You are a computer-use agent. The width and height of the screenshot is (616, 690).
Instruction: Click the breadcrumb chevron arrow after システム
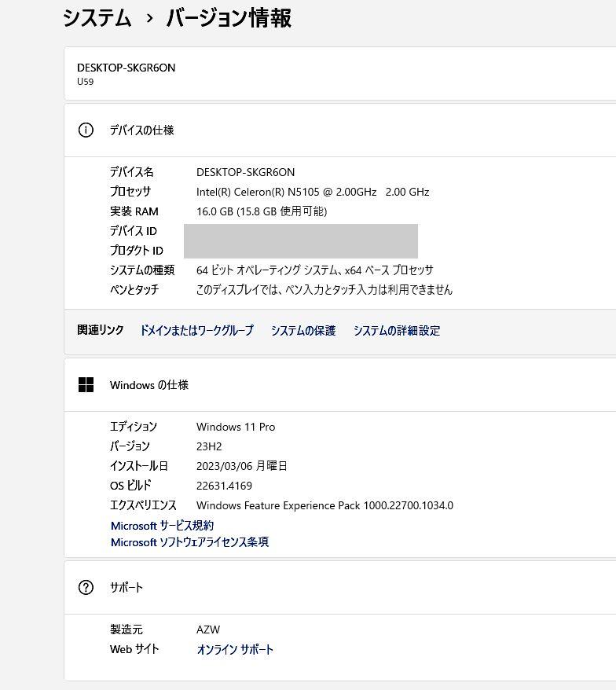[x=149, y=19]
